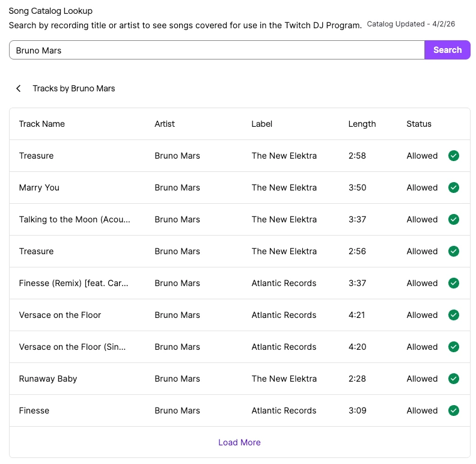This screenshot has height=464, width=476.
Task: Click the 2:56 length of Treasure
Action: [357, 251]
